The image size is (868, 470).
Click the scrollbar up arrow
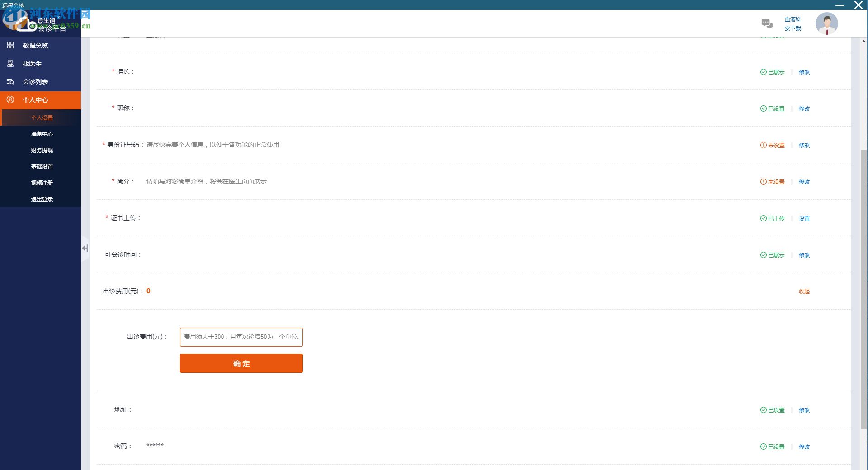coord(863,41)
